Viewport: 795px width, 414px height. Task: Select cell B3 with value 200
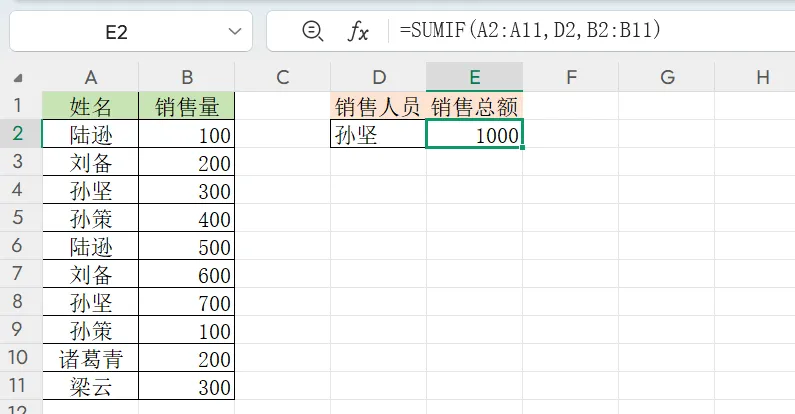(x=187, y=162)
